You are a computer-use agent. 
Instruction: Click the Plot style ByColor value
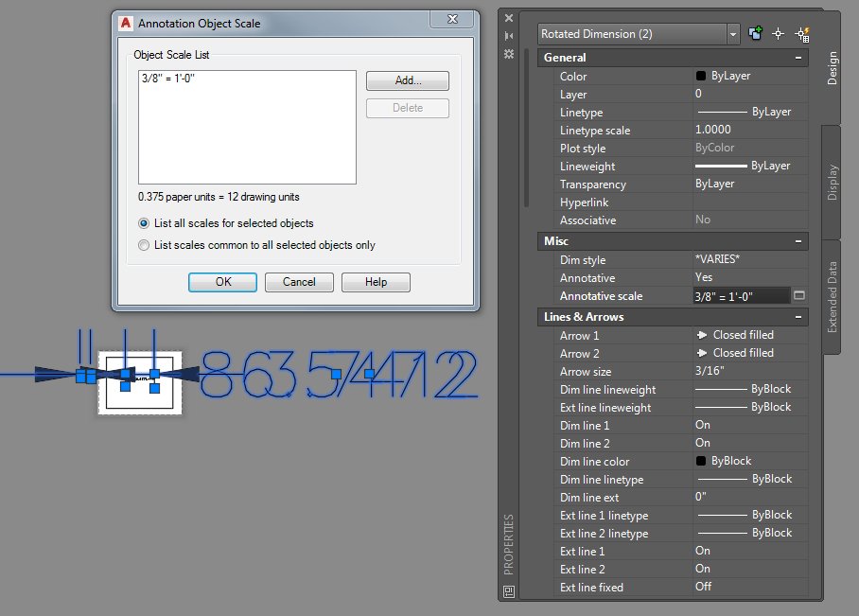pos(750,148)
